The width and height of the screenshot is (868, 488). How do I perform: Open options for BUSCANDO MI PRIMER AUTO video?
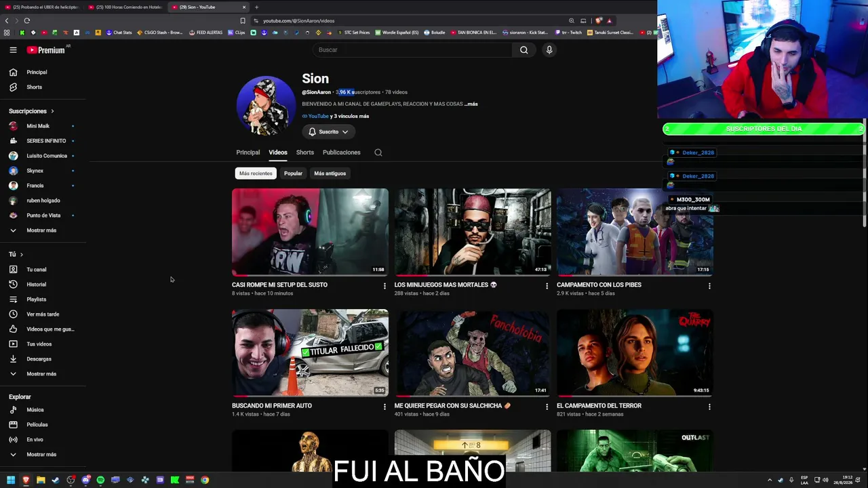coord(384,407)
